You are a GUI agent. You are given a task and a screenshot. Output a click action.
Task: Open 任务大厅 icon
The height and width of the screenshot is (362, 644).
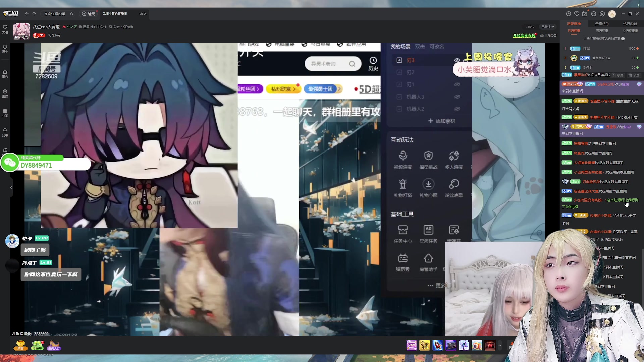point(54,345)
